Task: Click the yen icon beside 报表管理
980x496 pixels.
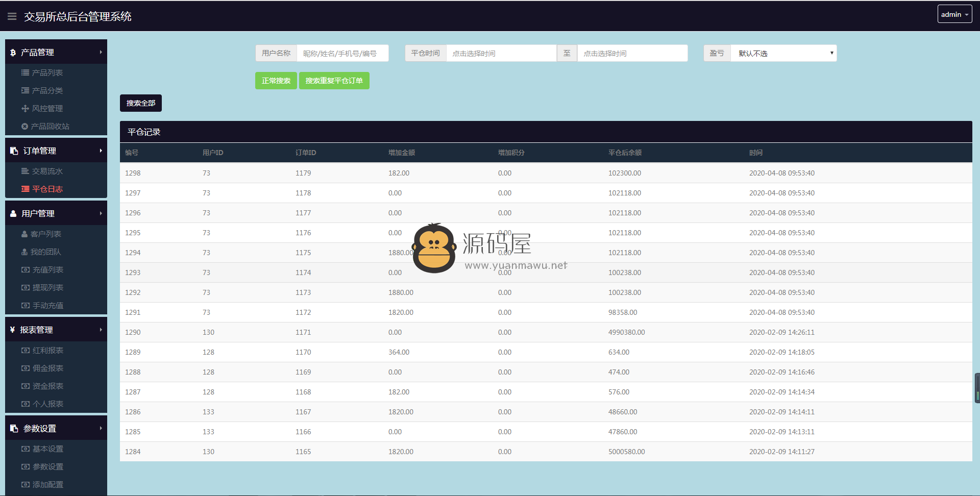Action: pyautogui.click(x=13, y=330)
